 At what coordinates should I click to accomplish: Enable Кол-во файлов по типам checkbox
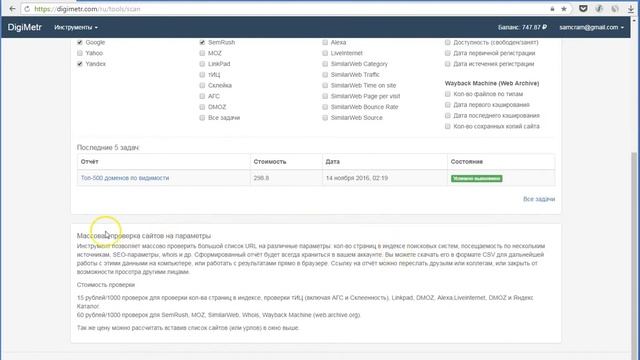tap(448, 94)
